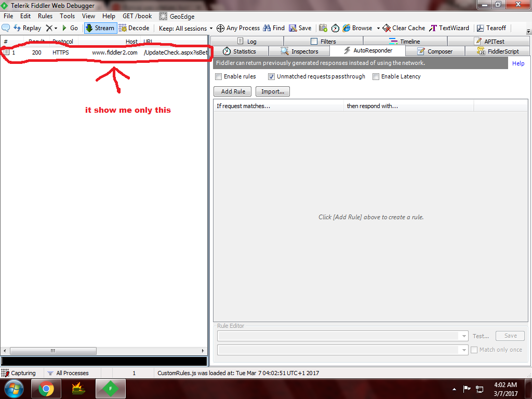532x399 pixels.
Task: Switch to the Composer tab
Action: pyautogui.click(x=435, y=51)
